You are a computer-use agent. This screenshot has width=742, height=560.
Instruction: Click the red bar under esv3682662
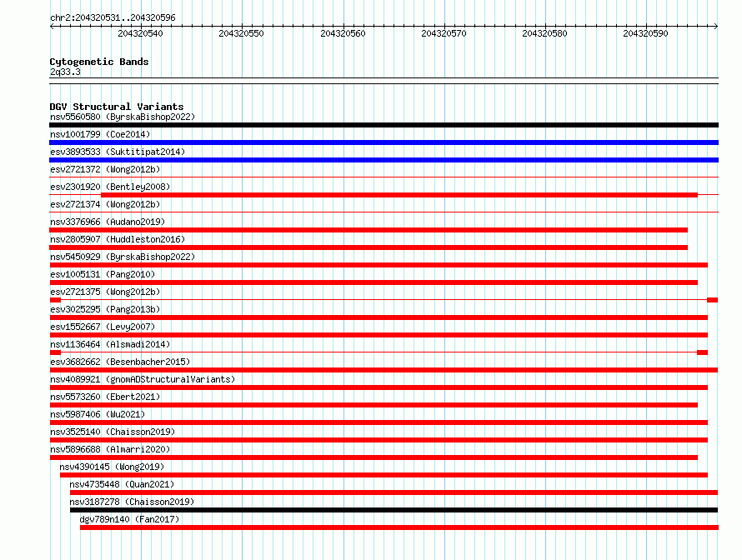(384, 370)
